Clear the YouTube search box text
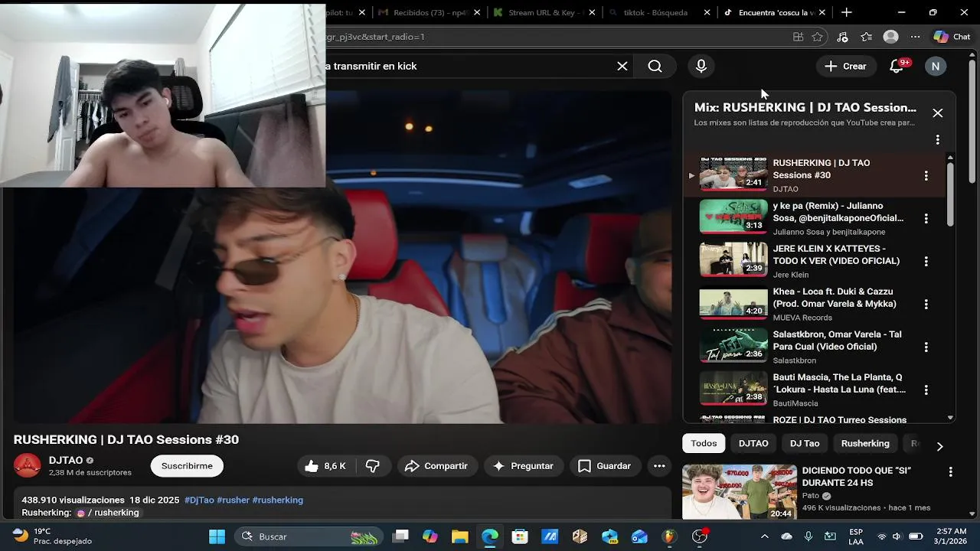Screen dimensions: 980x551 [622, 67]
